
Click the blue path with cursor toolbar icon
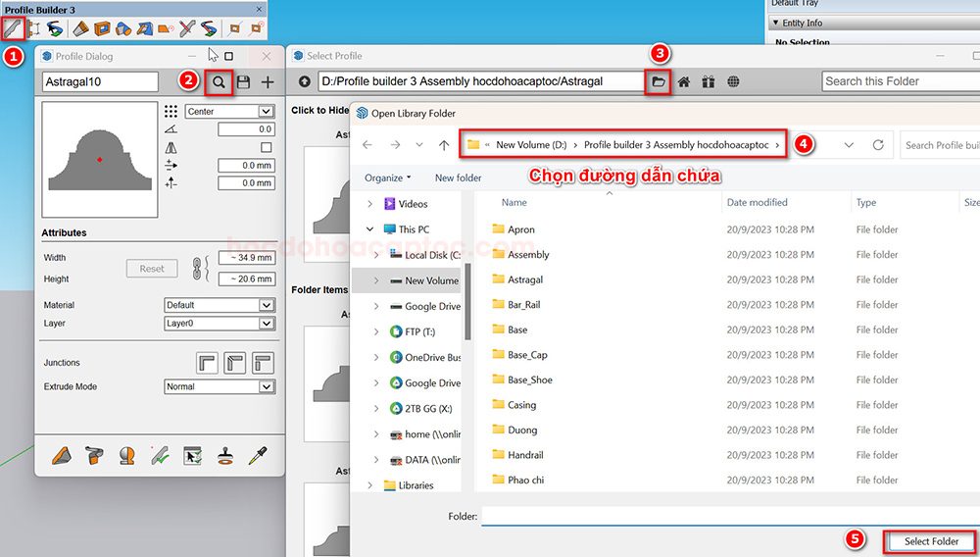(56, 28)
